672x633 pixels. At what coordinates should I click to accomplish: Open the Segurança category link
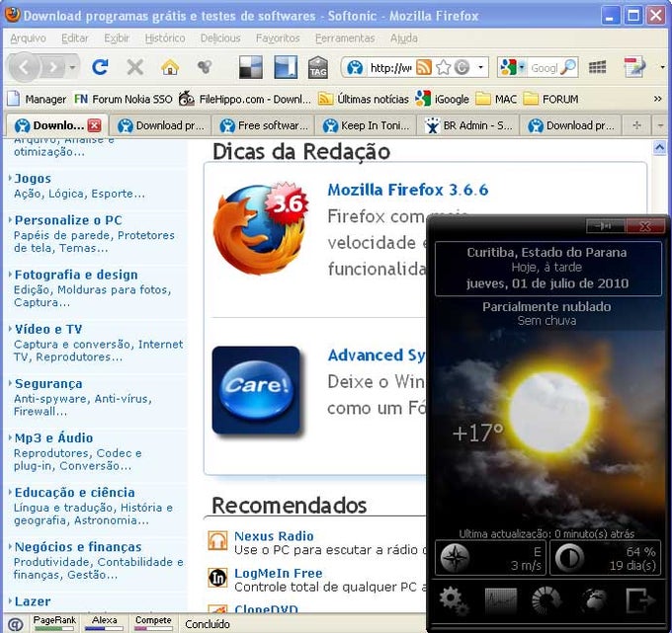click(x=48, y=384)
